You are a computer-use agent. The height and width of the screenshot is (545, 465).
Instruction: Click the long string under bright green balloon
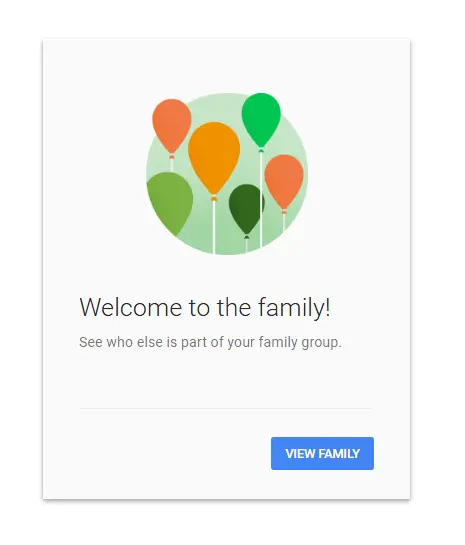[x=261, y=200]
